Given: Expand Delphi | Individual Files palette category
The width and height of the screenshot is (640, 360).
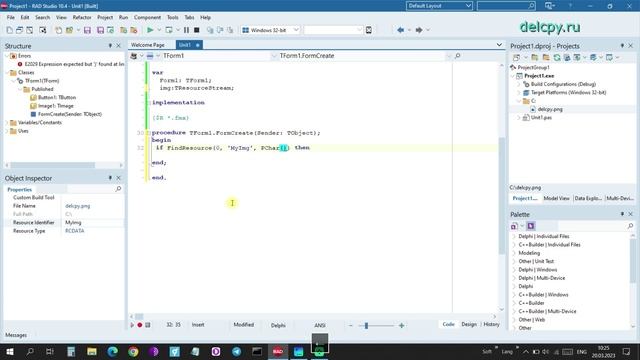Looking at the screenshot, I should pyautogui.click(x=514, y=236).
